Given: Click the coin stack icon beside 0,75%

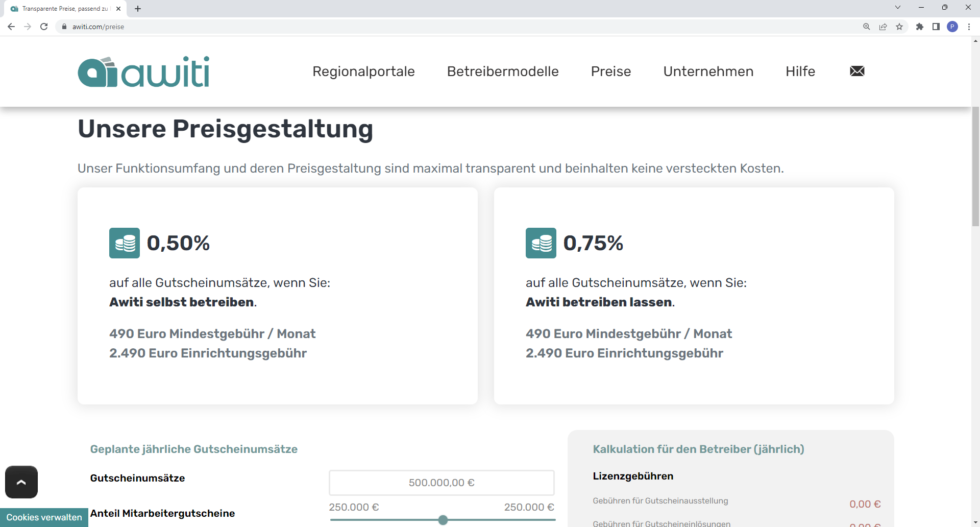Looking at the screenshot, I should (541, 243).
